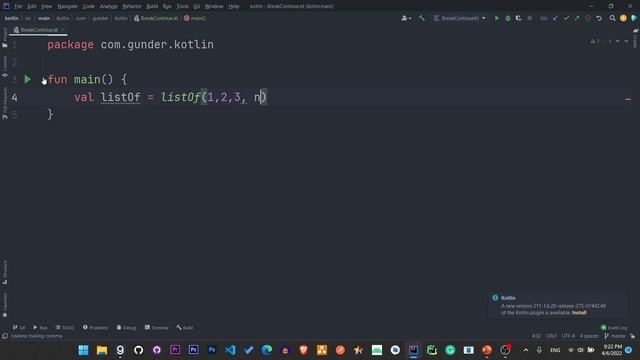
Task: Click into the listOf code line
Action: pos(170,97)
